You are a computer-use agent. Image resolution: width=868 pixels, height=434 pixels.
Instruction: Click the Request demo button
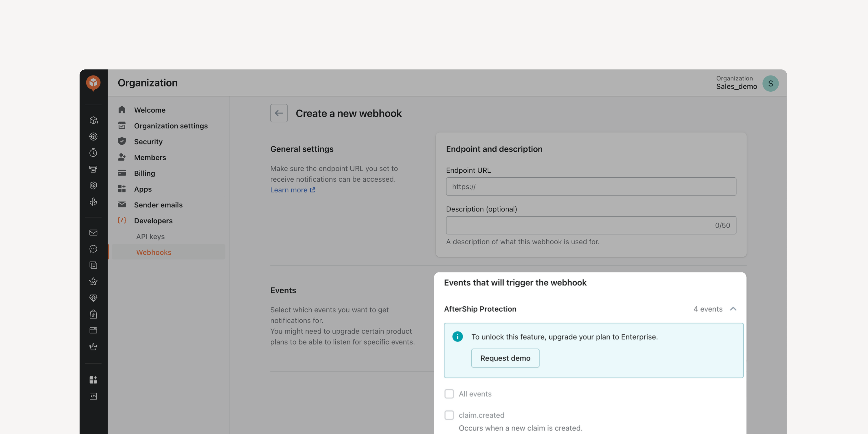point(505,358)
